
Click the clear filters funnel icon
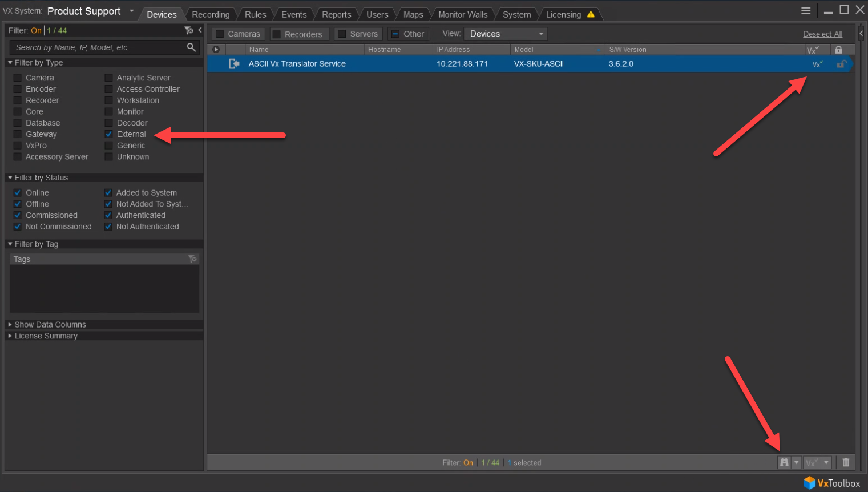188,30
